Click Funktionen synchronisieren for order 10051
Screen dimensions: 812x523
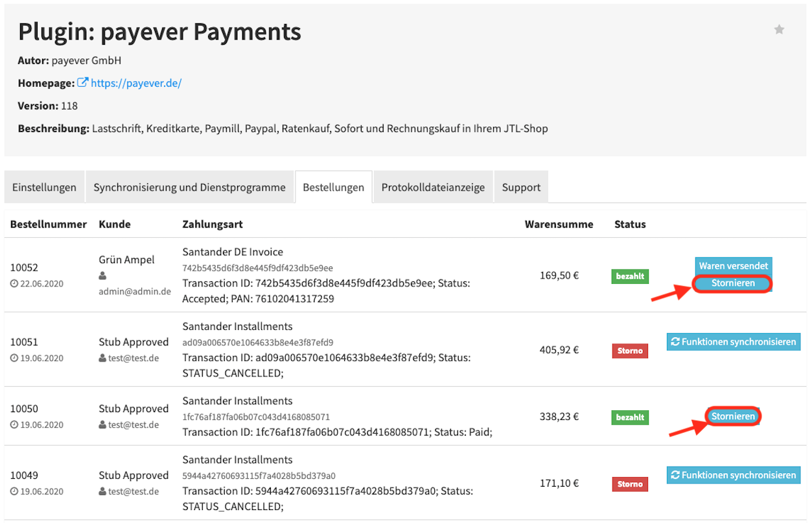(734, 342)
